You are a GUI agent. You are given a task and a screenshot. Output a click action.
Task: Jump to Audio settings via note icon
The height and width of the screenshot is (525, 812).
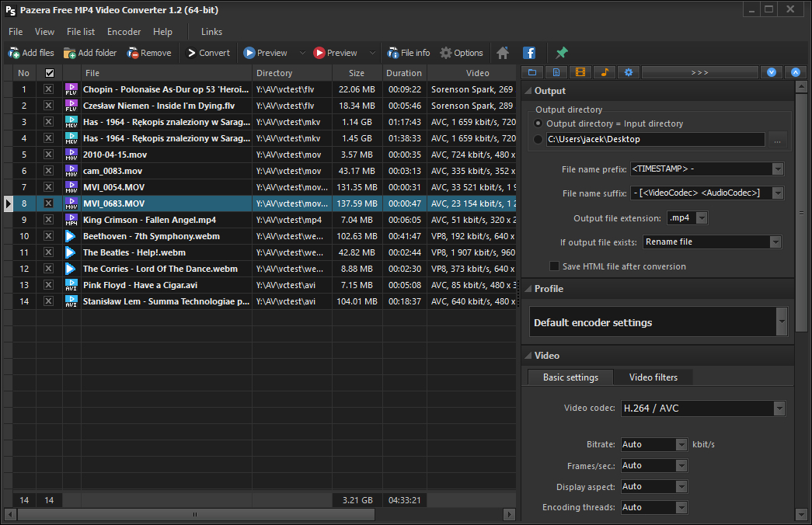click(605, 72)
